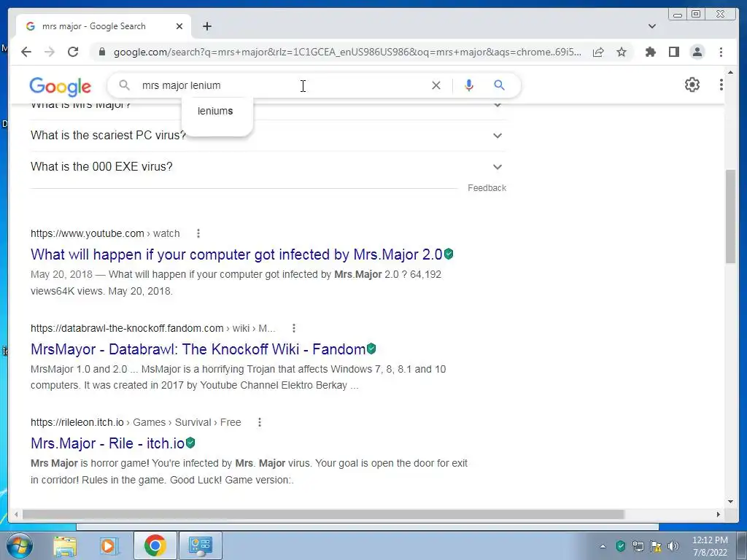
Task: Open the Mrs.Major - Rile - itch.io result
Action: [x=107, y=443]
